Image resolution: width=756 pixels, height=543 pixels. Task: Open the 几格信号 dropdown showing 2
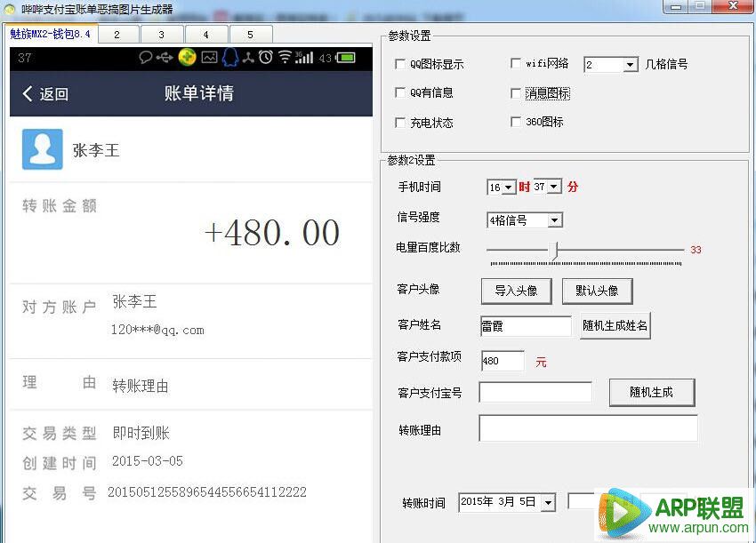(x=630, y=65)
